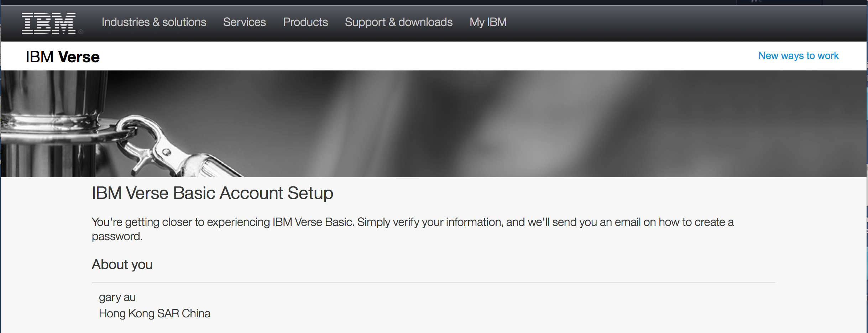Open the Industries & solutions menu

click(154, 22)
